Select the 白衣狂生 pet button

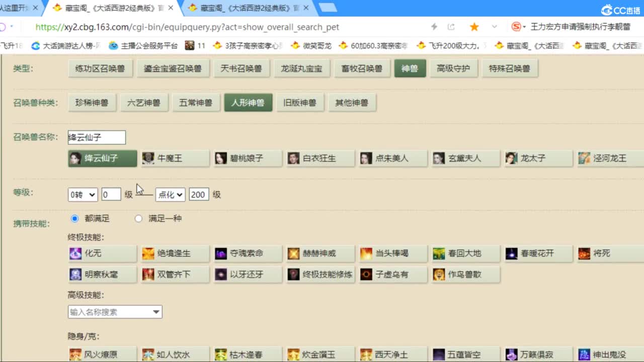(320, 158)
